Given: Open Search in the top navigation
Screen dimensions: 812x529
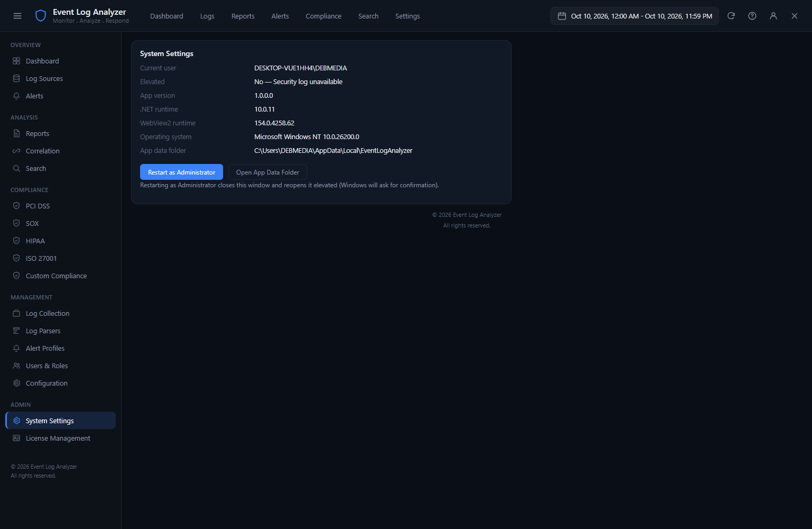Looking at the screenshot, I should point(368,16).
